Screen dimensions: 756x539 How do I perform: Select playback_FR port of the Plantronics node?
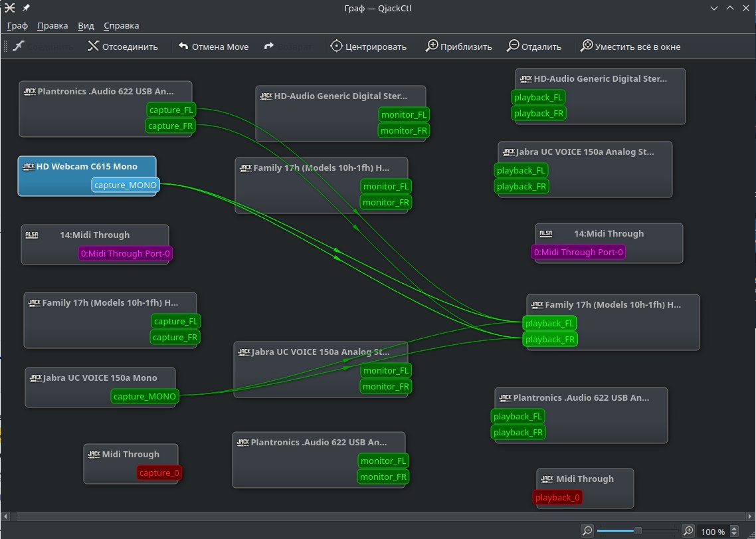(x=518, y=432)
